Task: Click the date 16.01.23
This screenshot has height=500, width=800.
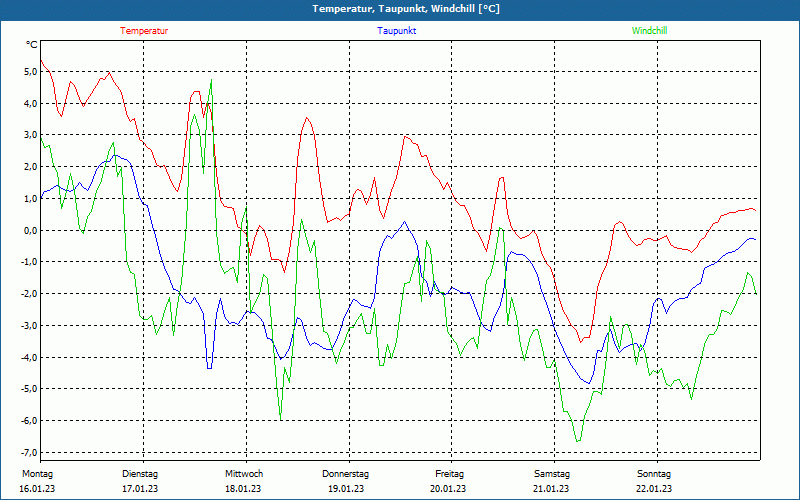Action: 37,489
